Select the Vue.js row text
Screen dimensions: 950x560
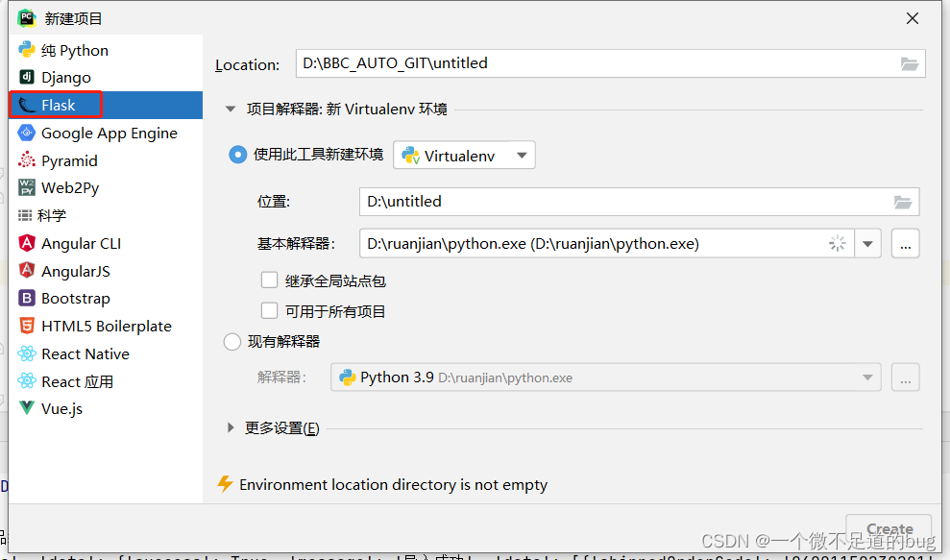(x=61, y=409)
